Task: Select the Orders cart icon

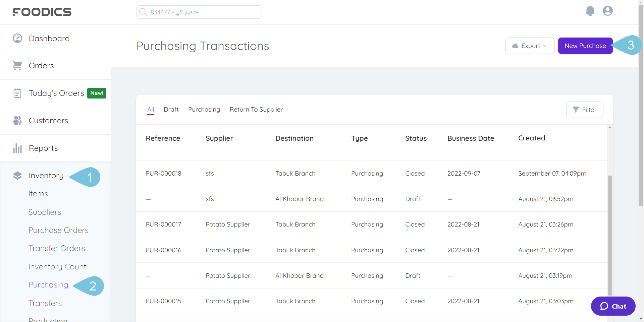Action: click(x=17, y=65)
